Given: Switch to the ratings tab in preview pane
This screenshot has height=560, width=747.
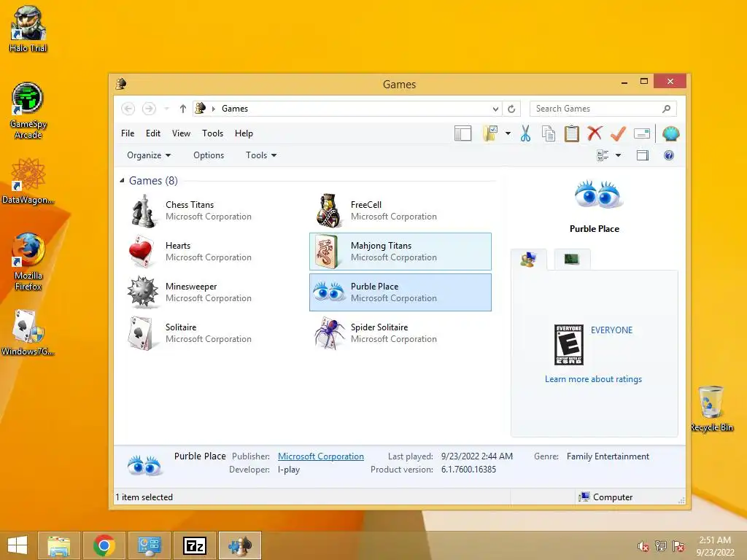Looking at the screenshot, I should pos(529,260).
